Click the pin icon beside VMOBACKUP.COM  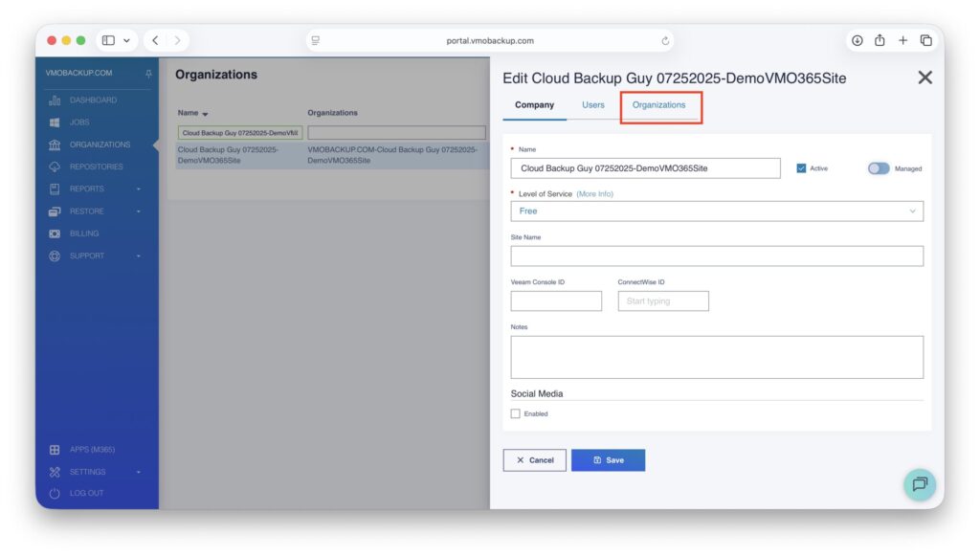tap(148, 74)
